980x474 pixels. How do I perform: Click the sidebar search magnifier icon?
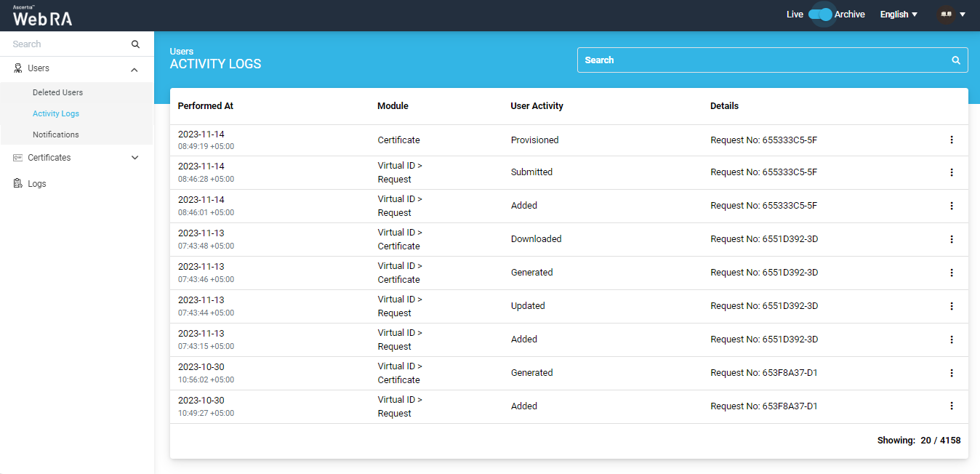[x=135, y=44]
